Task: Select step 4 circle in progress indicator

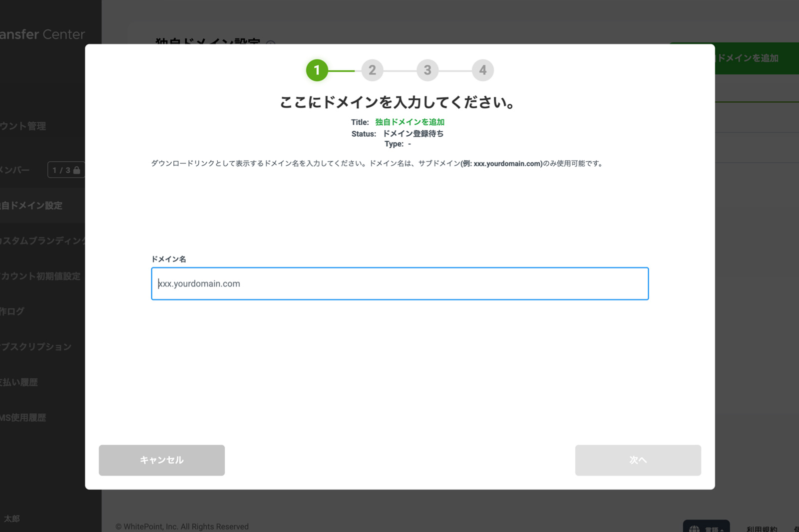Action: click(x=482, y=70)
